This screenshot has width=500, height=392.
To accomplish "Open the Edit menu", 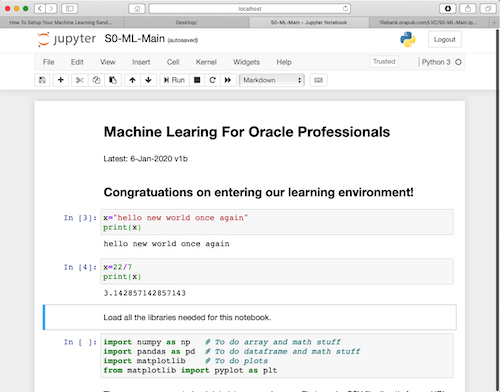I will [x=77, y=62].
